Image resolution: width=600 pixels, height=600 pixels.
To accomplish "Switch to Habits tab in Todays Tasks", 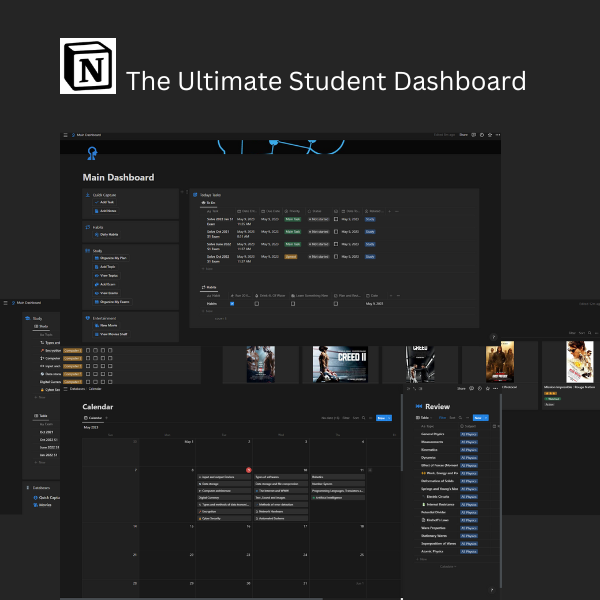I will (209, 287).
